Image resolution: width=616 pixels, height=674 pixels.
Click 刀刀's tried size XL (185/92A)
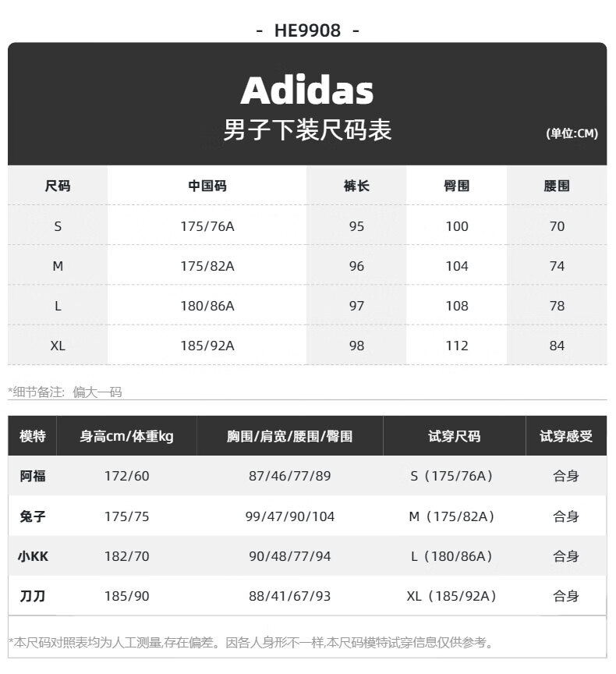click(x=451, y=596)
